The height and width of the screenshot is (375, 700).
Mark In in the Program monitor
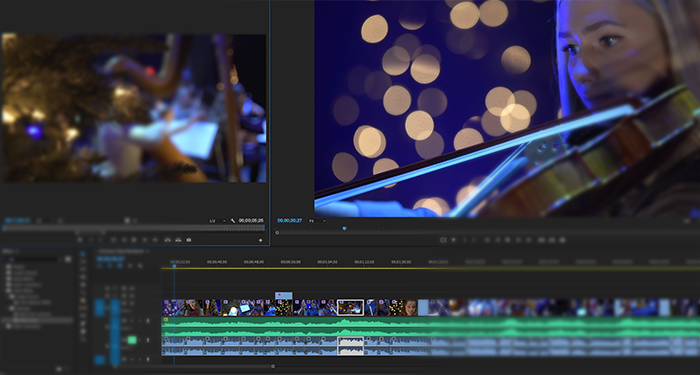[x=465, y=240]
